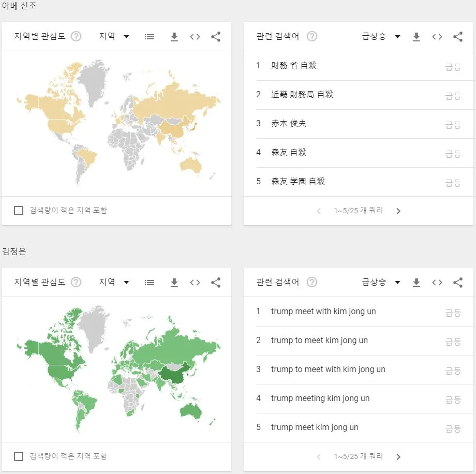Download 김정은 regional interest data
Screen dimensions: 476x474
point(174,283)
